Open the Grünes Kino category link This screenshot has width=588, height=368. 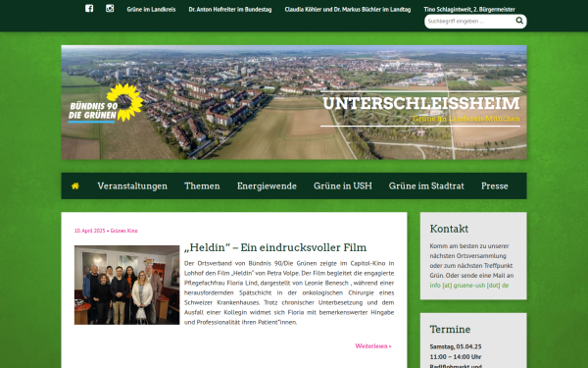123,231
